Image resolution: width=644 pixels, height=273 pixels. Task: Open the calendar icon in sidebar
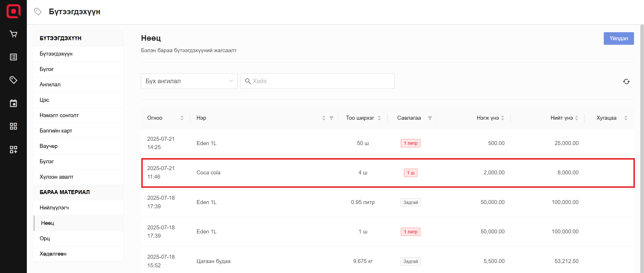[13, 103]
